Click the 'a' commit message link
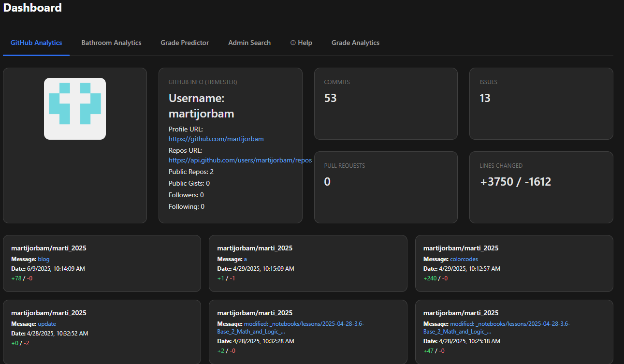 click(246, 259)
